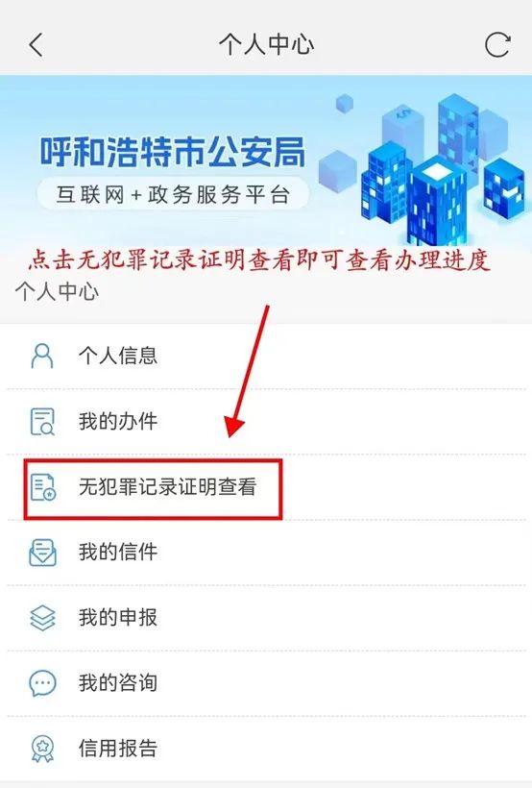The image size is (532, 788).
Task: Click the 呼和浩特市公安局 banner title
Action: 173,151
